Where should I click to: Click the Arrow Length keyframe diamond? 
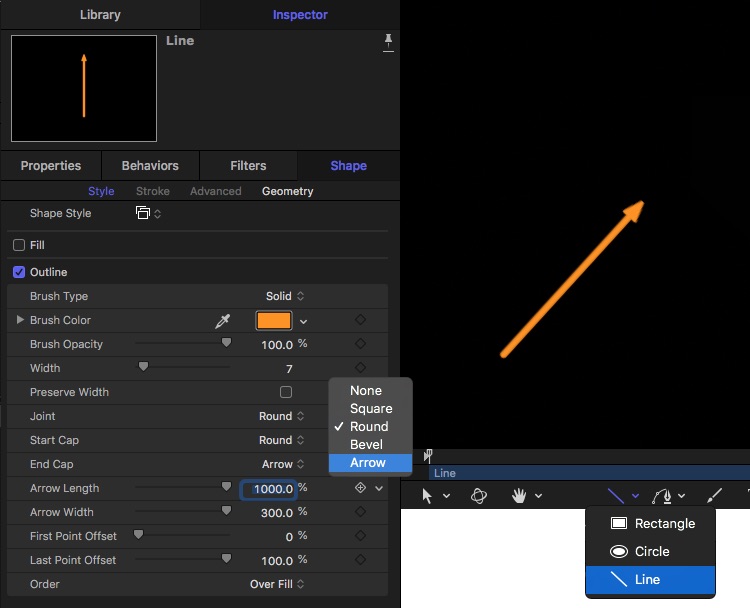coord(360,488)
